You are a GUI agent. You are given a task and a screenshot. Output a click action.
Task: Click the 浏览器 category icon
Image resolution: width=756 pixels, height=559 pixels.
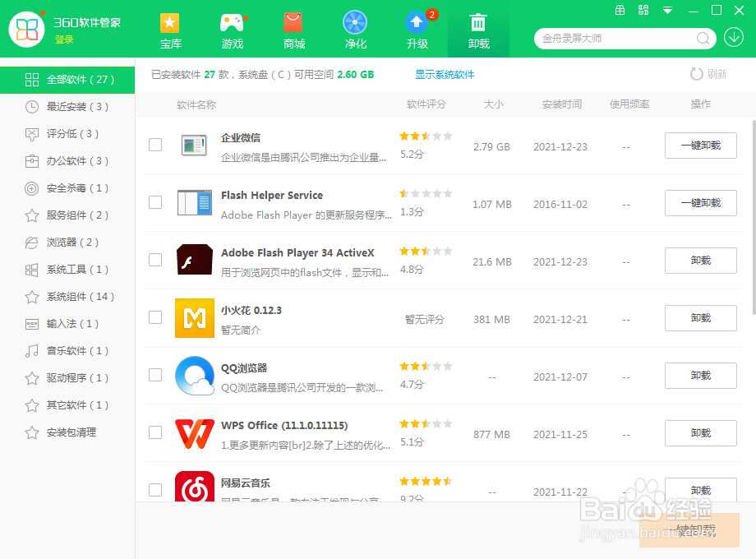(x=32, y=243)
